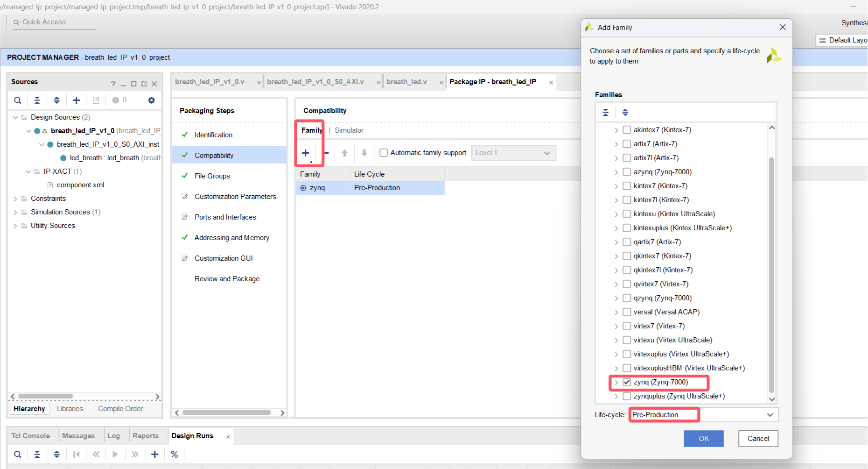Check artix7 (Artix-7) family
Image resolution: width=868 pixels, height=469 pixels.
coord(627,144)
